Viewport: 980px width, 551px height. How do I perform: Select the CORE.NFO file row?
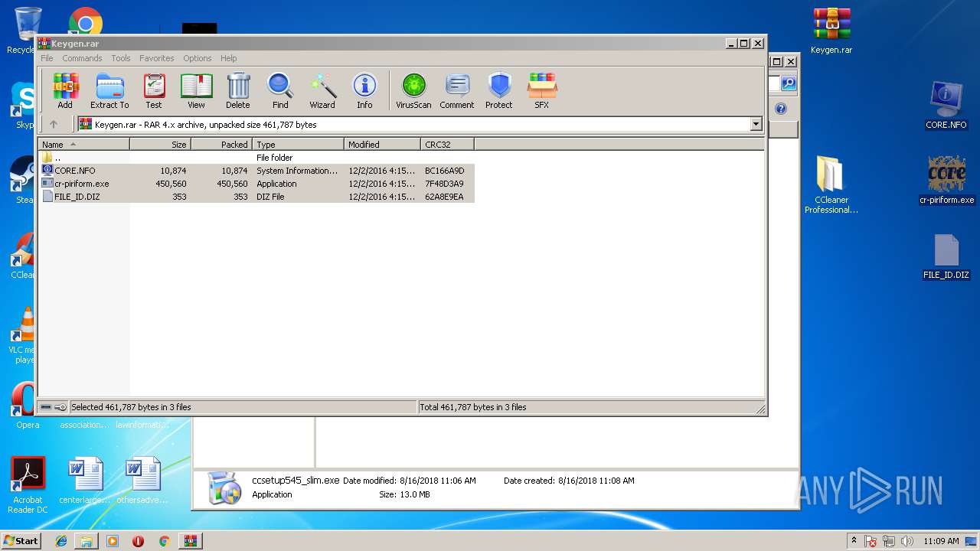click(256, 171)
